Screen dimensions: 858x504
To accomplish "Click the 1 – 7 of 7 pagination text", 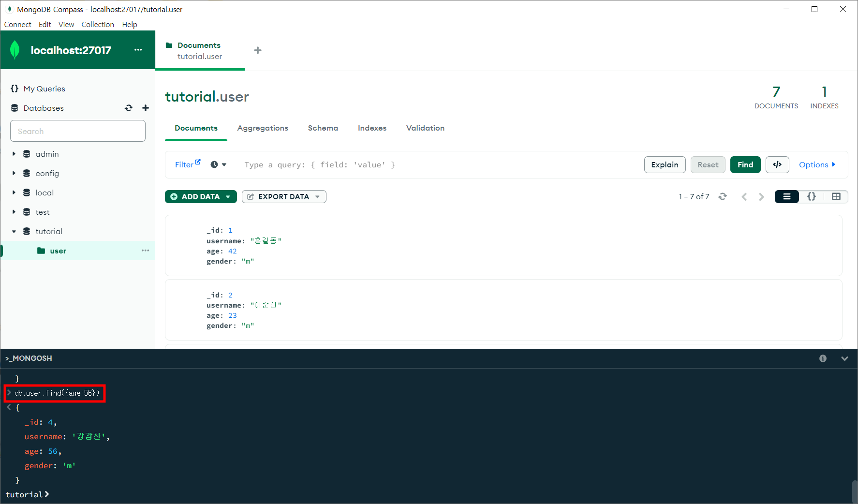I will [x=694, y=196].
